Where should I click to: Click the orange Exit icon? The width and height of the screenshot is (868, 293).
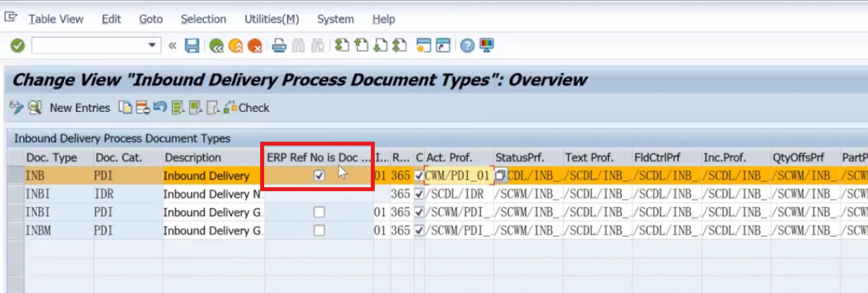click(x=236, y=45)
